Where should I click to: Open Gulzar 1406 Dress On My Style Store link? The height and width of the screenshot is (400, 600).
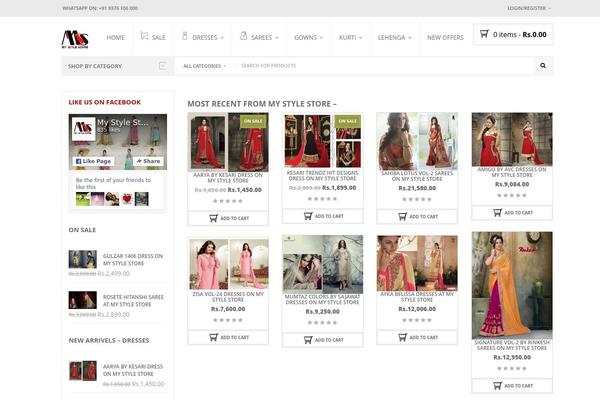[x=133, y=260]
